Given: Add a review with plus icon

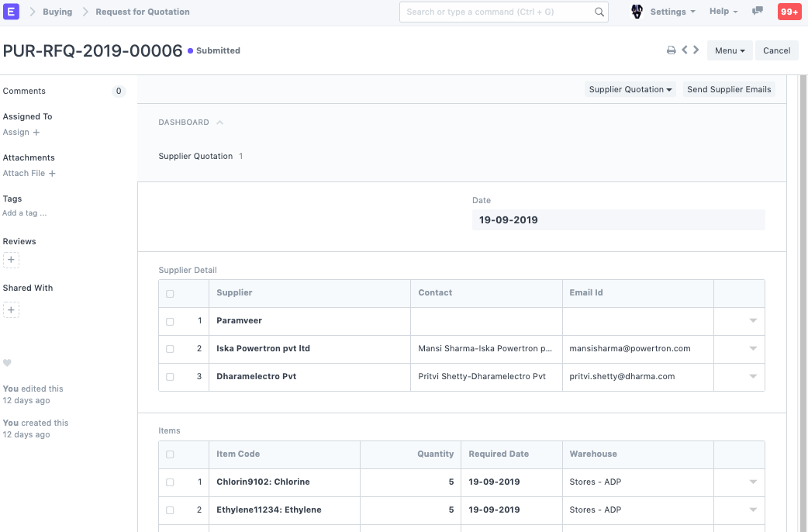Looking at the screenshot, I should pyautogui.click(x=11, y=260).
